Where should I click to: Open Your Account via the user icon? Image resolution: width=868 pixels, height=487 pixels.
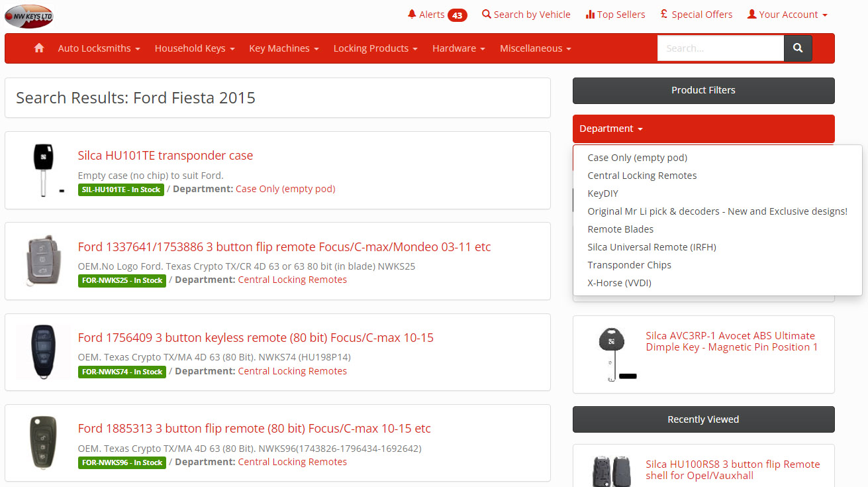point(751,14)
